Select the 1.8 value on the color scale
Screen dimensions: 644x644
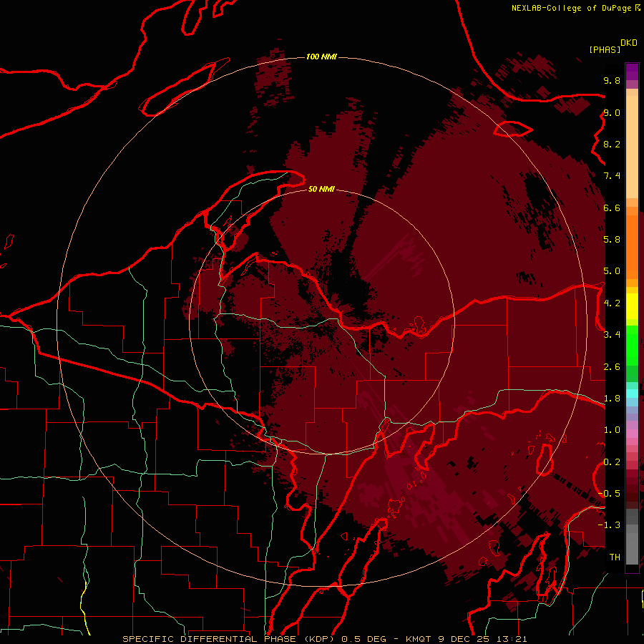pyautogui.click(x=612, y=399)
